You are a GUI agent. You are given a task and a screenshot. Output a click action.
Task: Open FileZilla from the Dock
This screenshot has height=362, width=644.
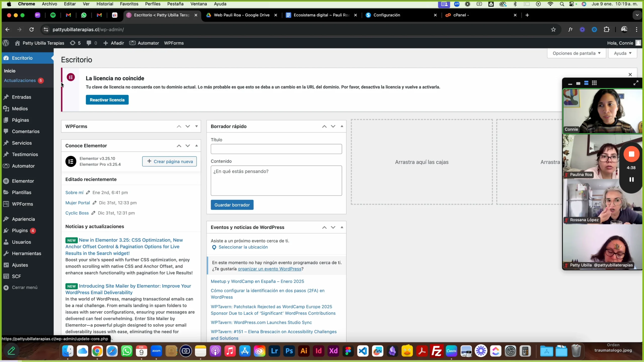point(437,351)
